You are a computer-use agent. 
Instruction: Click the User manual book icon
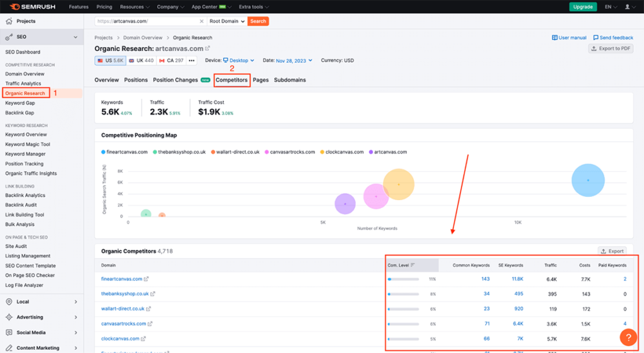[555, 37]
